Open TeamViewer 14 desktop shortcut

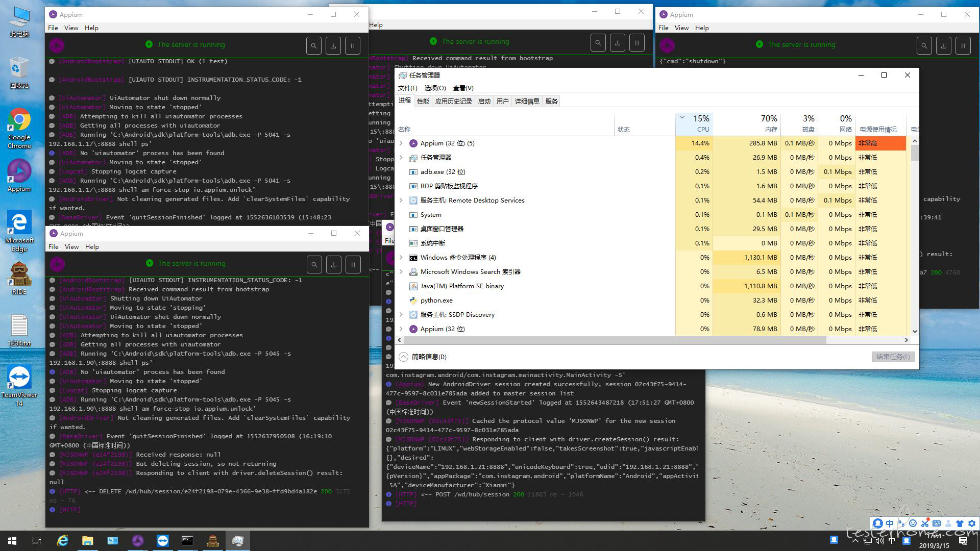[19, 386]
